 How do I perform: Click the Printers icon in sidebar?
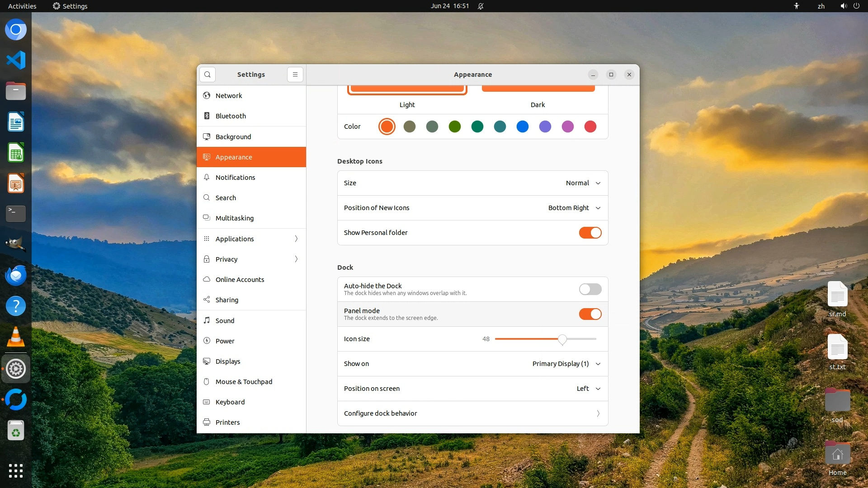coord(207,422)
